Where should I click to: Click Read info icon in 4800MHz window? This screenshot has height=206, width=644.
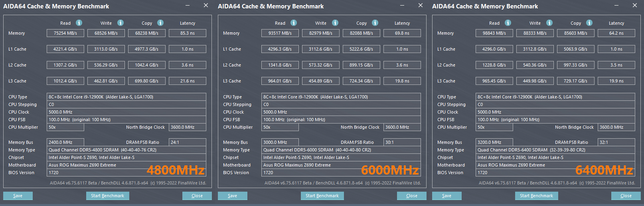pyautogui.click(x=79, y=23)
